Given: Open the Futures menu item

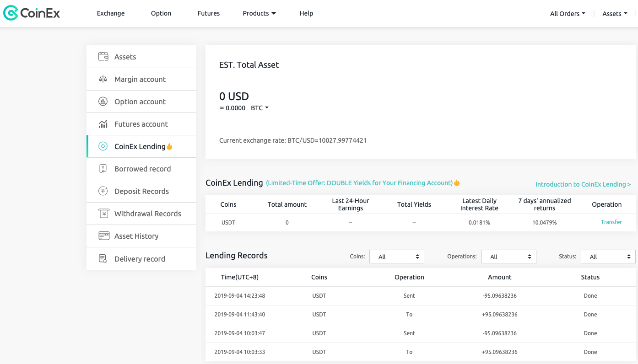Looking at the screenshot, I should point(209,13).
